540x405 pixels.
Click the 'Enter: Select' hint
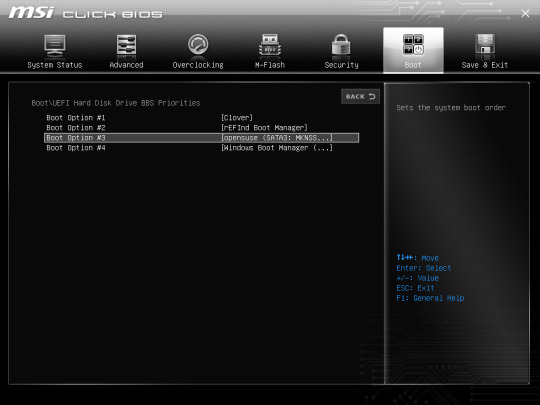tap(424, 268)
